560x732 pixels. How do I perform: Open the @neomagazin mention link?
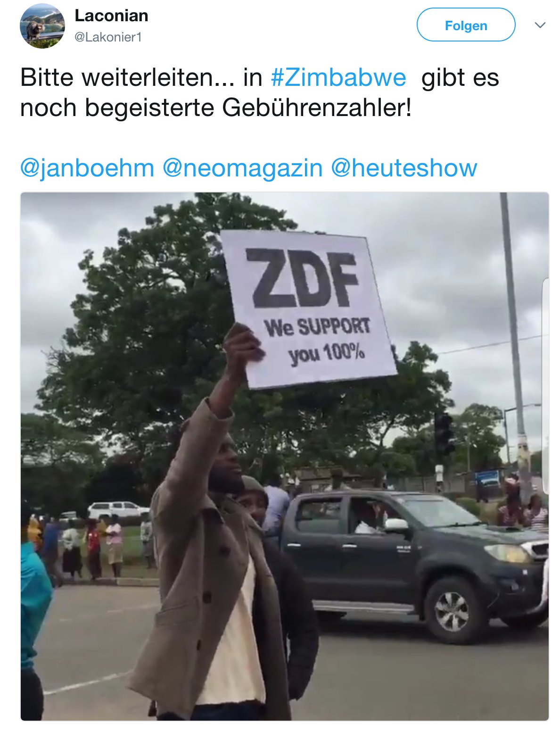click(x=242, y=168)
